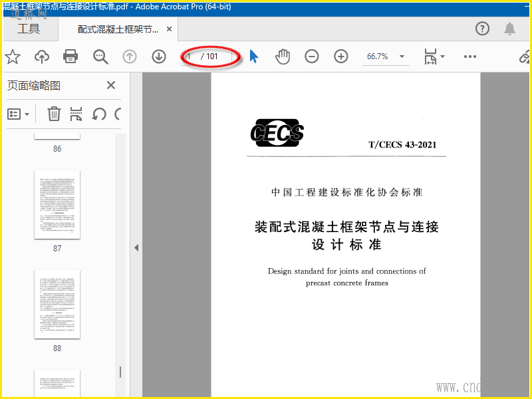The width and height of the screenshot is (532, 399).
Task: Click the share link icon
Action: (x=525, y=57)
